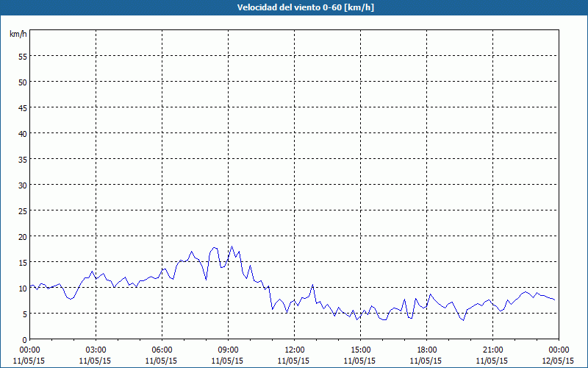Click the y-axis value "30"

click(23, 185)
